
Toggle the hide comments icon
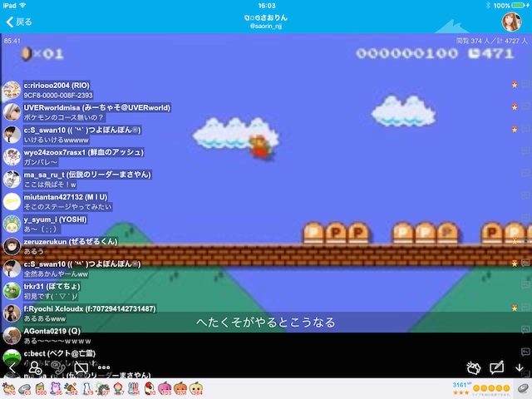click(81, 367)
